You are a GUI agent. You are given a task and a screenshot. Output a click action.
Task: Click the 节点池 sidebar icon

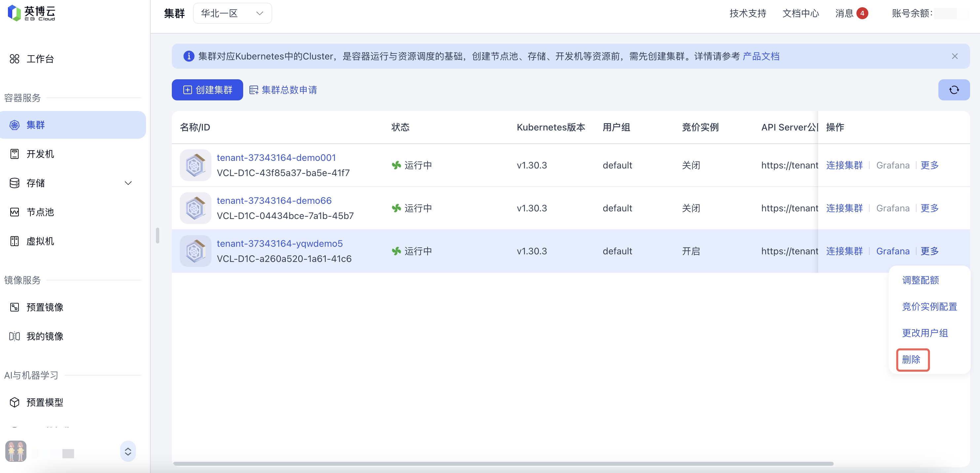[15, 212]
